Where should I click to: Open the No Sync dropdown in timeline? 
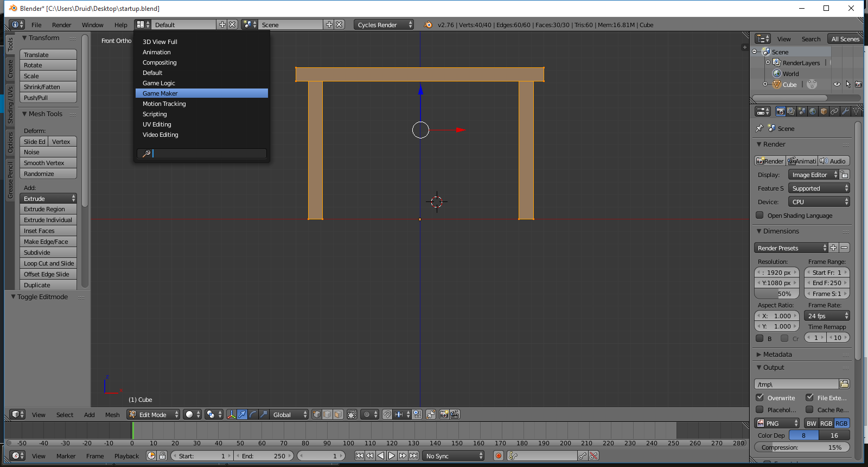pyautogui.click(x=453, y=456)
